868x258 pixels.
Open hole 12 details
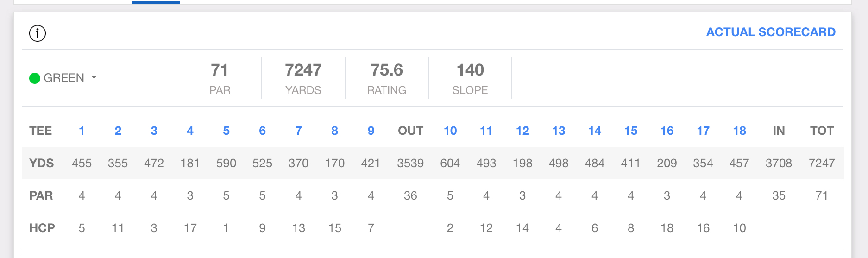point(522,131)
